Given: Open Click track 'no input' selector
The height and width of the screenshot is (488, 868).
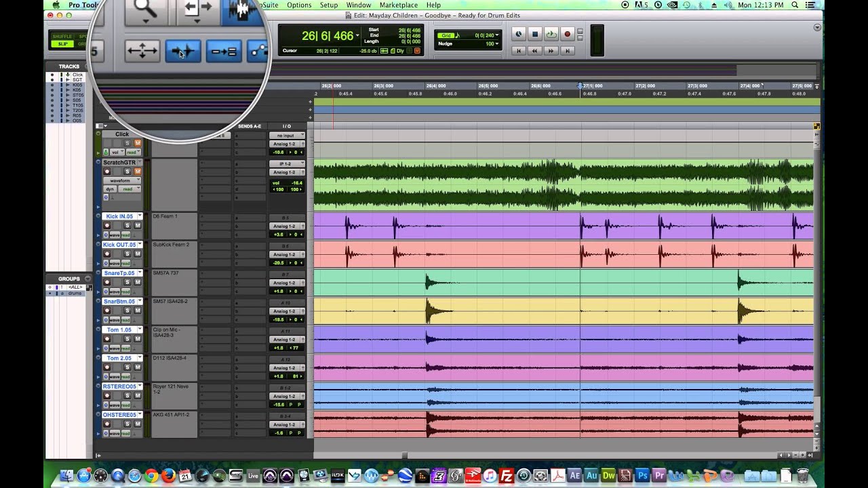Looking at the screenshot, I should tap(287, 136).
